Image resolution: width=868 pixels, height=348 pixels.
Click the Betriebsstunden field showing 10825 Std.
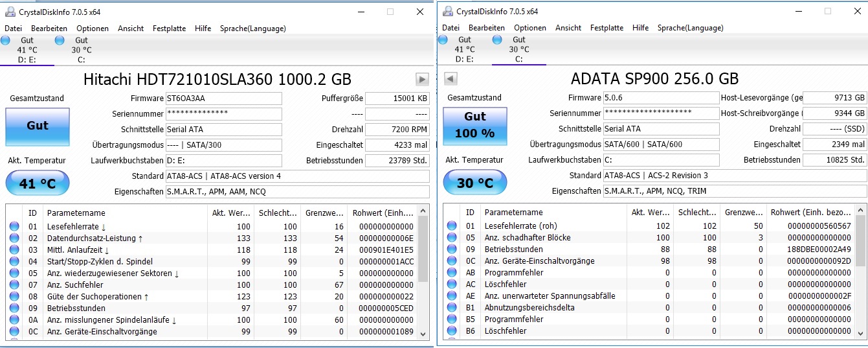[x=835, y=160]
